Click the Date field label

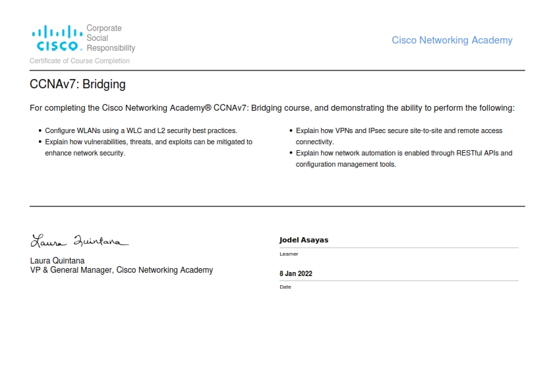(285, 287)
